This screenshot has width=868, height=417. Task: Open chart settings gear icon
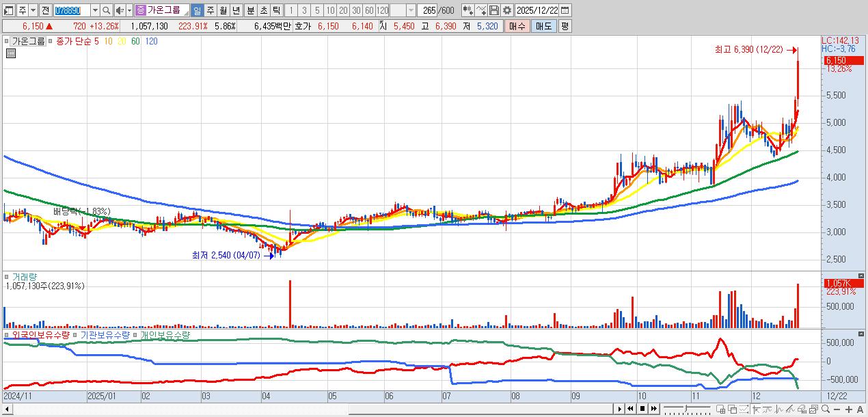[506, 10]
